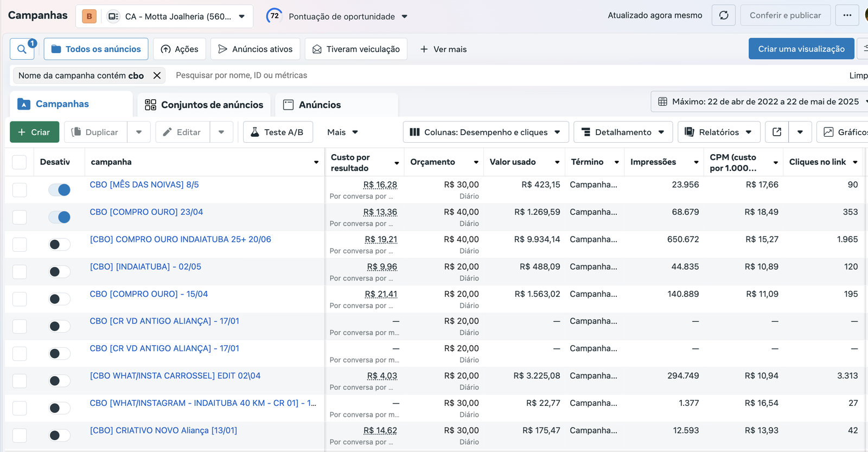Open campaign CBO [WHAT/INSTAGRAM - INDAITUBA 40 KM
This screenshot has width=868, height=452.
tap(203, 403)
